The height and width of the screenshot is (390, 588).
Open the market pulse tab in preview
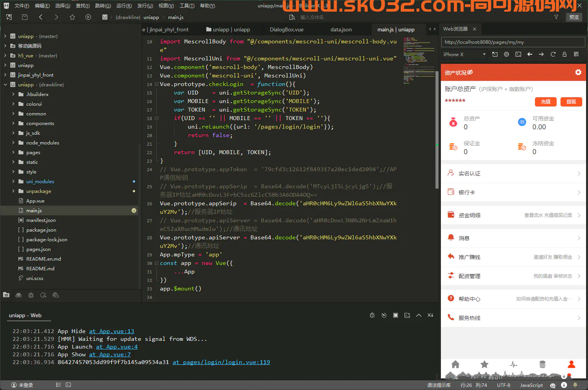pyautogui.click(x=513, y=364)
